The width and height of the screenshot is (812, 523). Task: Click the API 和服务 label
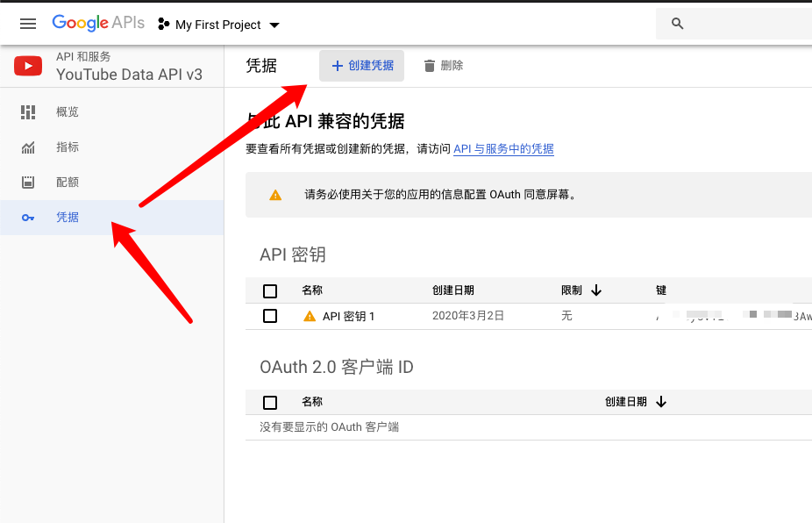[83, 56]
